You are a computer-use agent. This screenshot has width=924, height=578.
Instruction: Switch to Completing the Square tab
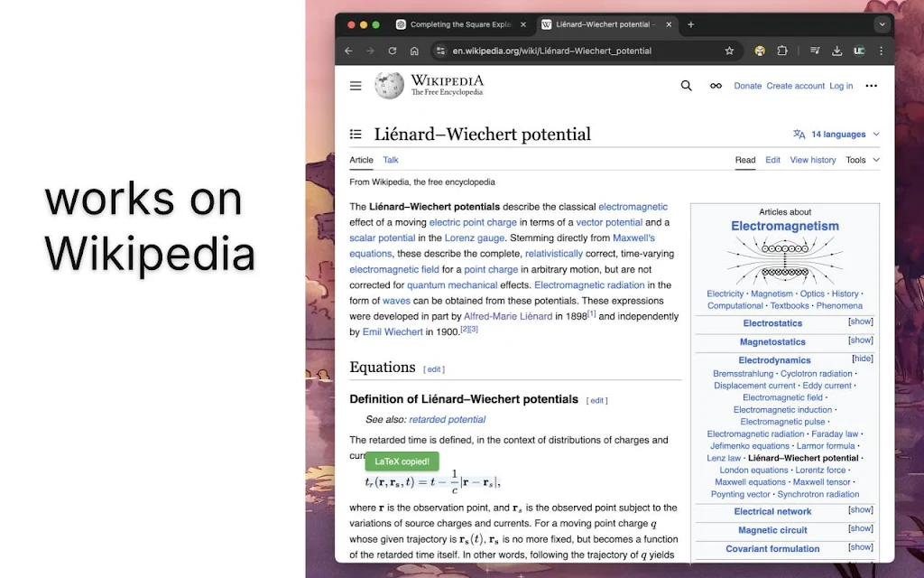[x=461, y=24]
